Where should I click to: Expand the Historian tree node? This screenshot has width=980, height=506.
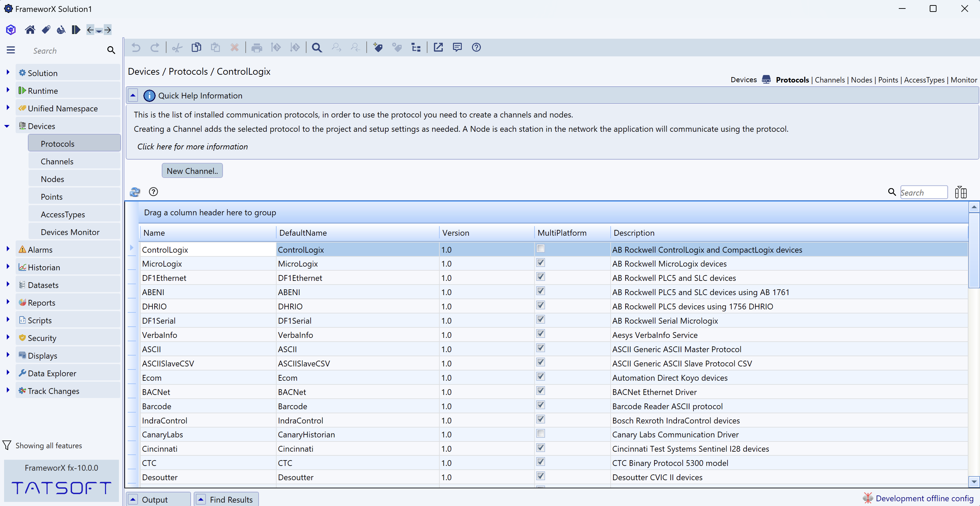click(x=7, y=267)
